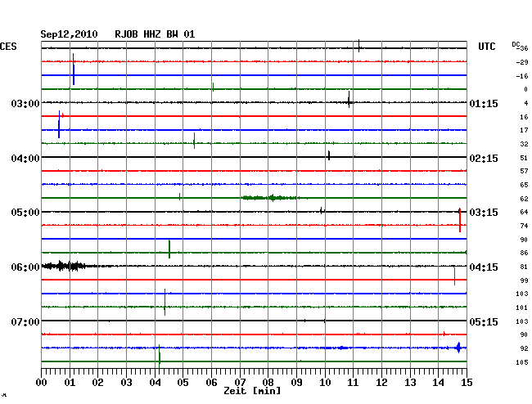The width and height of the screenshot is (532, 404).
Task: Select the DC offset value -16
Action: [x=522, y=76]
